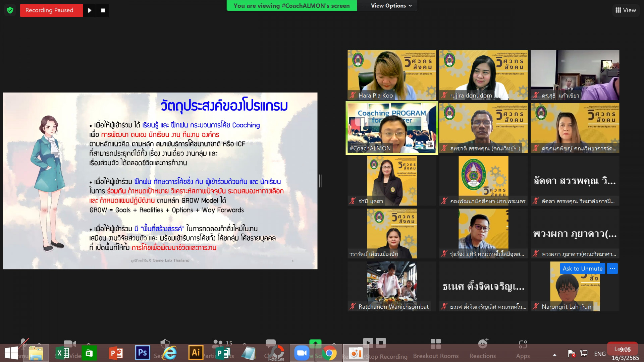Click pause recording icon in Zoom toolbar
The width and height of the screenshot is (644, 362).
368,343
